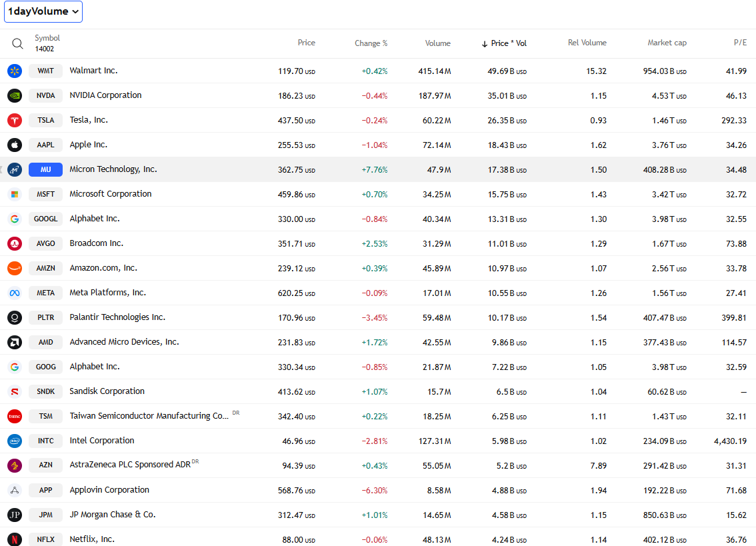Image resolution: width=756 pixels, height=546 pixels.
Task: Open the MSFT ticker badge
Action: point(46,194)
